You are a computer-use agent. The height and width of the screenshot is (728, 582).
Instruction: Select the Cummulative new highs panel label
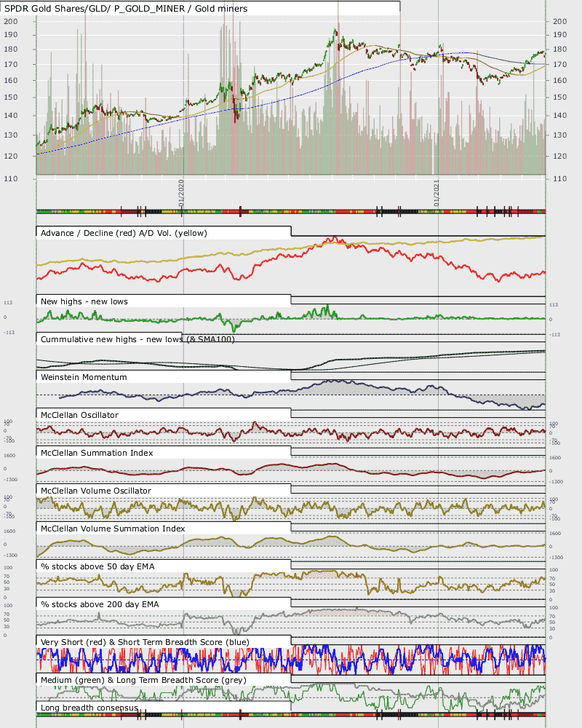pos(137,339)
